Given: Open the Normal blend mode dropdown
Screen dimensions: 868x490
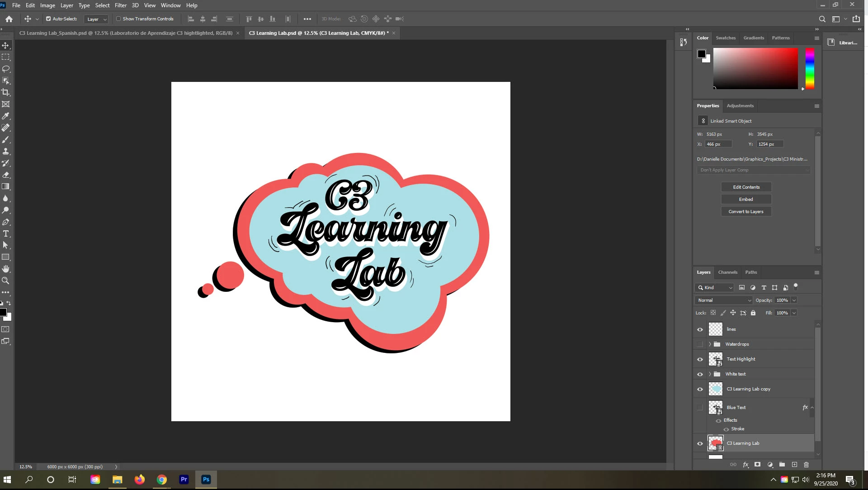Looking at the screenshot, I should tap(724, 300).
